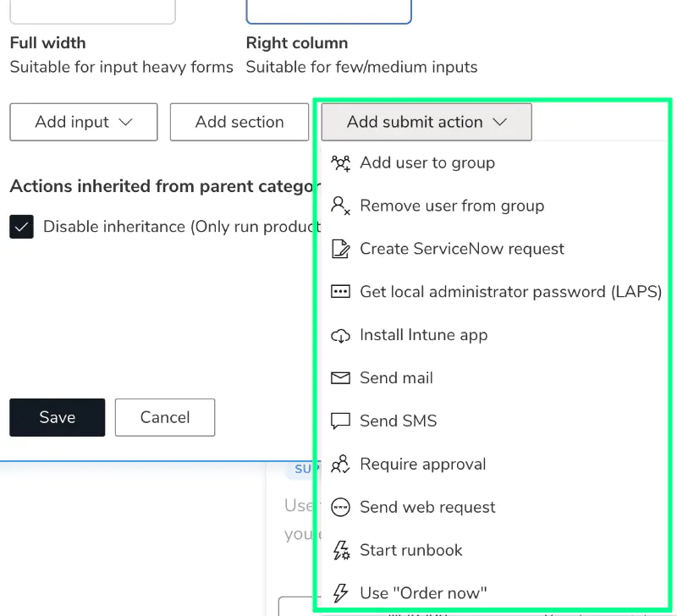Collapse the Add submit action dropdown
The width and height of the screenshot is (677, 616).
coord(426,122)
